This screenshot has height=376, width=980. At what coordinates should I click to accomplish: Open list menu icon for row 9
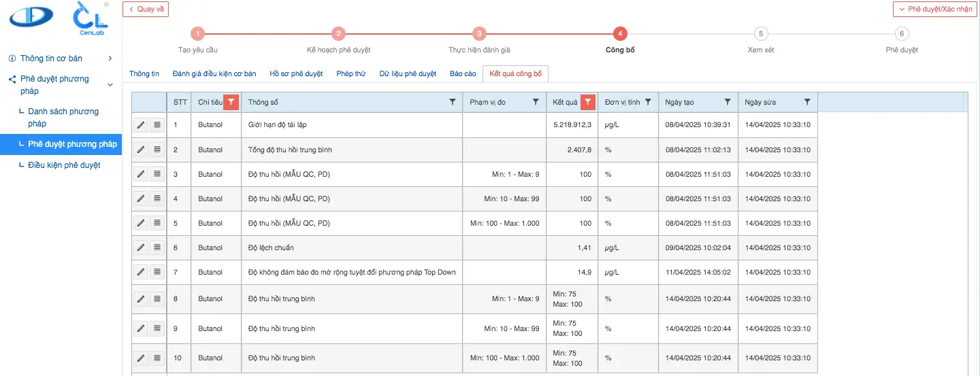(x=157, y=328)
